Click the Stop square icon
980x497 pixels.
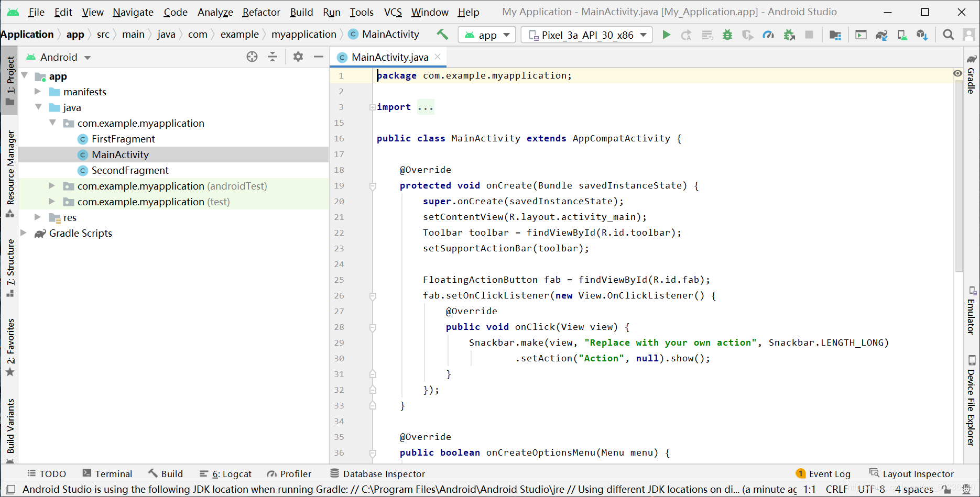[809, 35]
